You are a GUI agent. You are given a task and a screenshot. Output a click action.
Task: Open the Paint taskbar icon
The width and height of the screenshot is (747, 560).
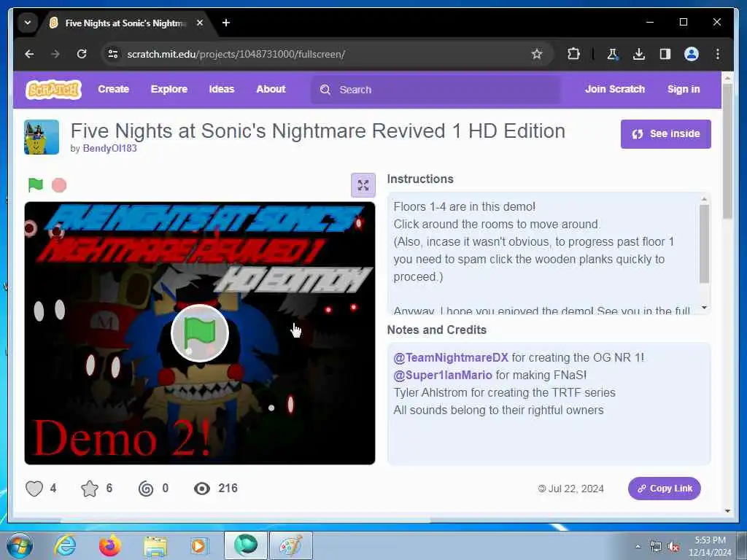pyautogui.click(x=291, y=545)
